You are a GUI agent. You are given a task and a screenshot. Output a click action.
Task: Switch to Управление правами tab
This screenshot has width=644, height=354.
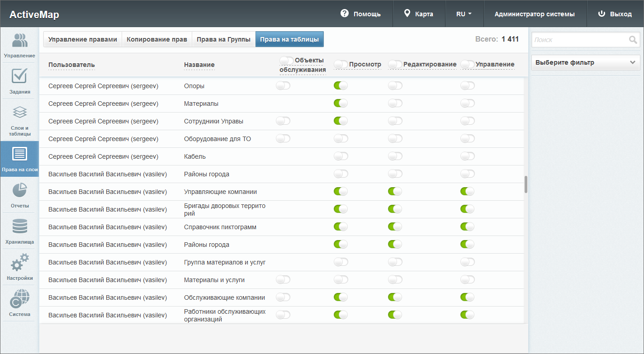(x=83, y=39)
